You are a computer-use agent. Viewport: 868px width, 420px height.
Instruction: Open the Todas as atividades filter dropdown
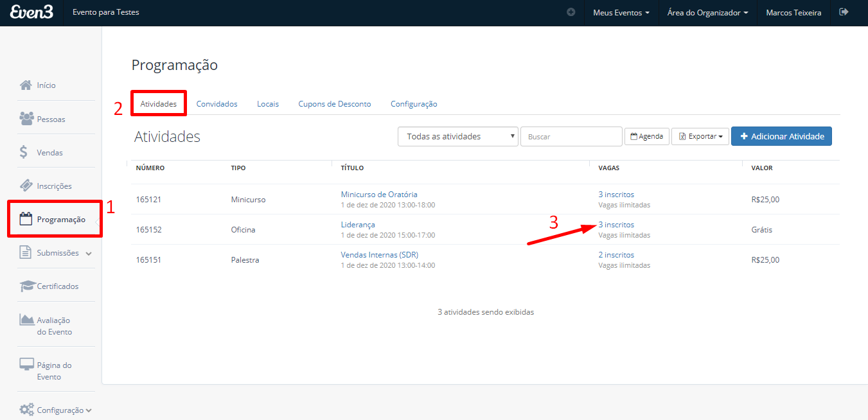pos(458,136)
